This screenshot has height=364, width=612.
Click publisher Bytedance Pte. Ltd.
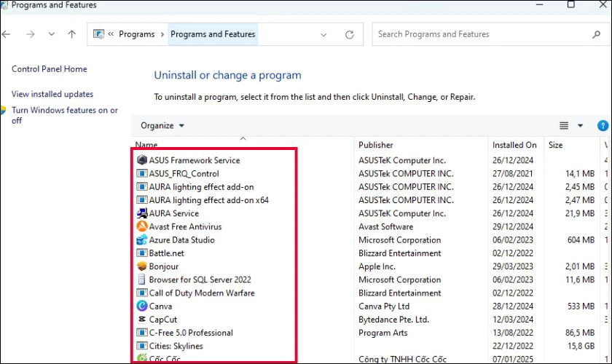click(393, 320)
